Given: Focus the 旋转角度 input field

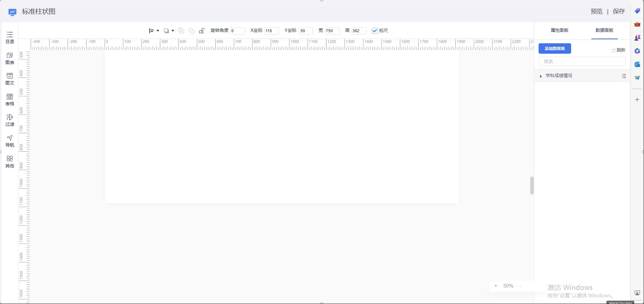Looking at the screenshot, I should 237,31.
